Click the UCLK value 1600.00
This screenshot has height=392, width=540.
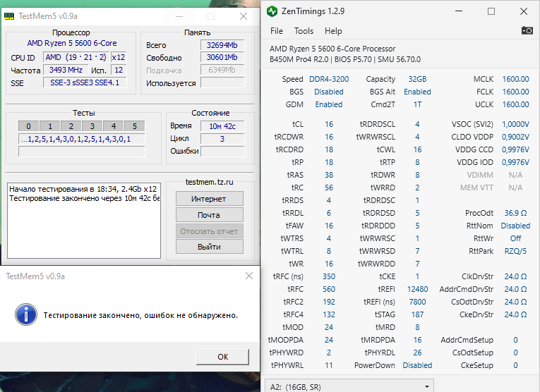(515, 104)
